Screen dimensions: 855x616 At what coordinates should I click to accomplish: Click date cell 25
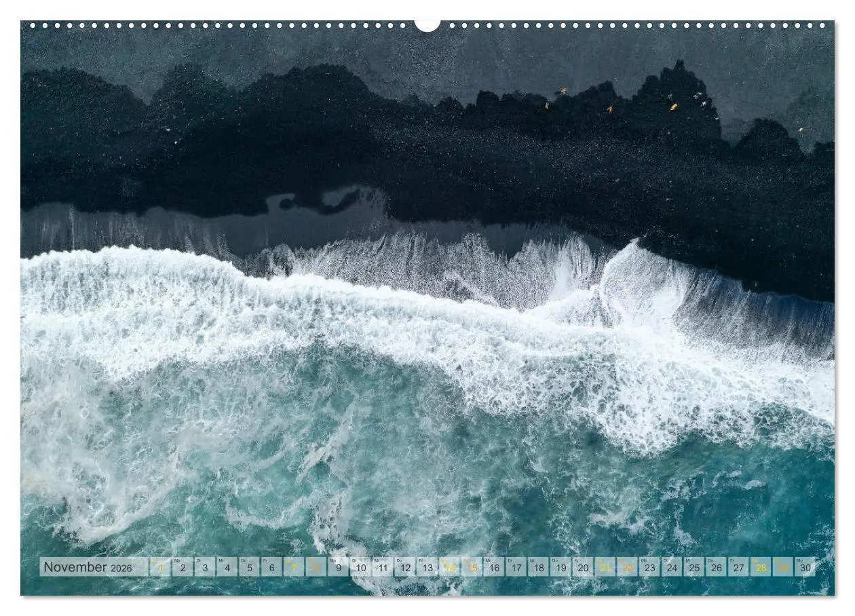tap(694, 567)
